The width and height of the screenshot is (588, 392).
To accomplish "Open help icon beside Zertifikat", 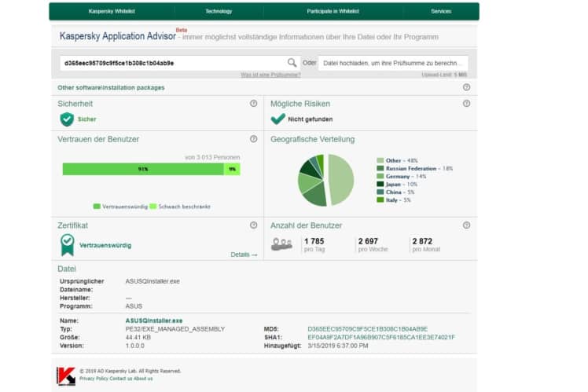I will [x=253, y=225].
